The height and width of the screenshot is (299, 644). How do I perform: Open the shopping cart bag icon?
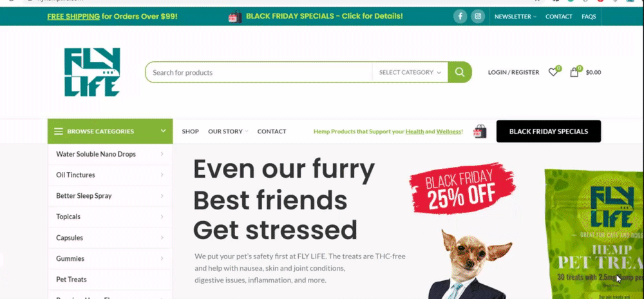tap(574, 72)
